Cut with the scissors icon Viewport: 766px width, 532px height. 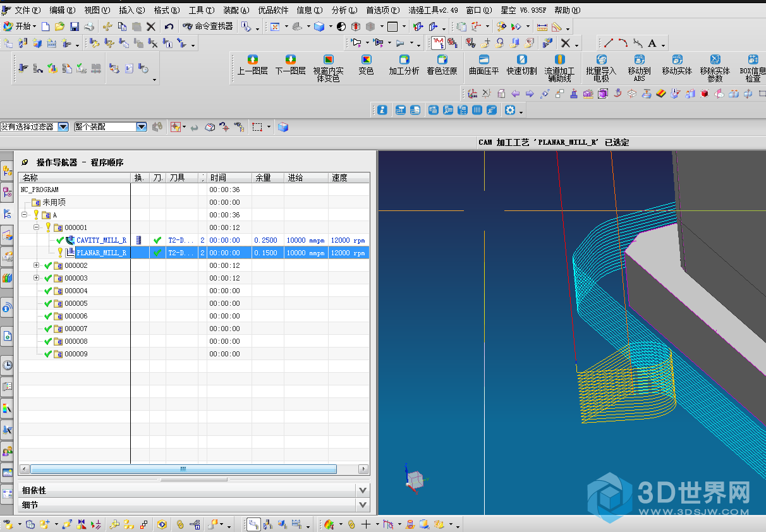coord(107,27)
